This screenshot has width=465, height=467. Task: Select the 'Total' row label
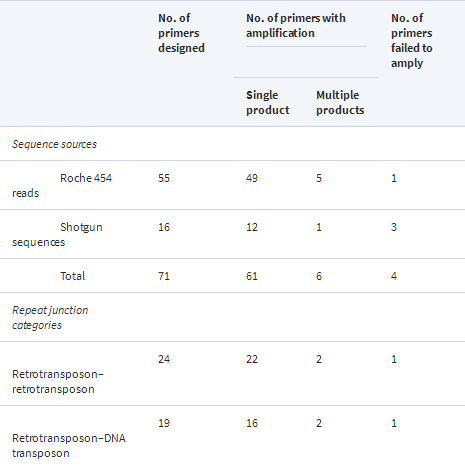73,276
